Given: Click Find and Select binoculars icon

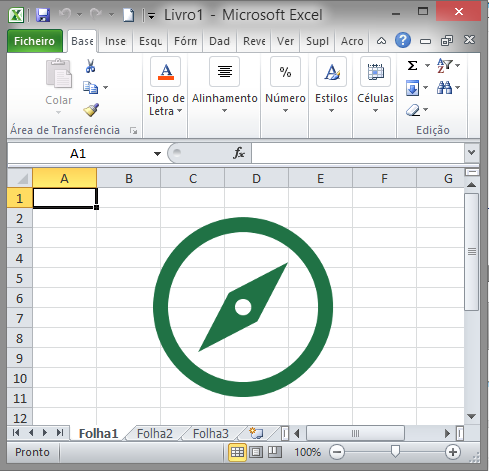Looking at the screenshot, I should point(445,88).
